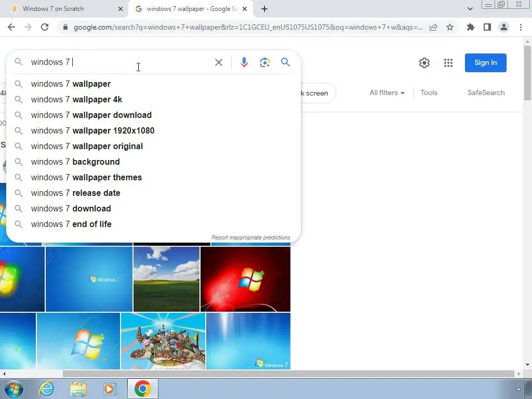The height and width of the screenshot is (399, 532).
Task: Start a voice search with the microphone
Action: (244, 62)
